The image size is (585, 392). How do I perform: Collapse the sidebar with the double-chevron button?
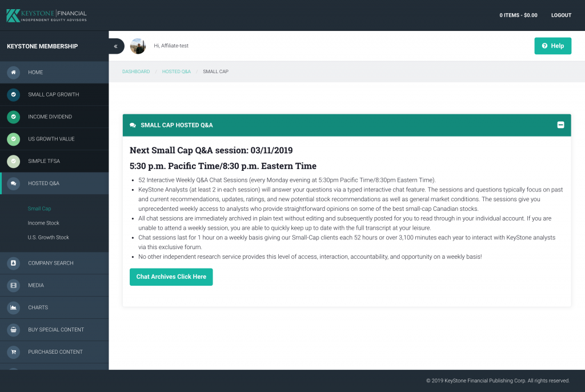pos(116,46)
